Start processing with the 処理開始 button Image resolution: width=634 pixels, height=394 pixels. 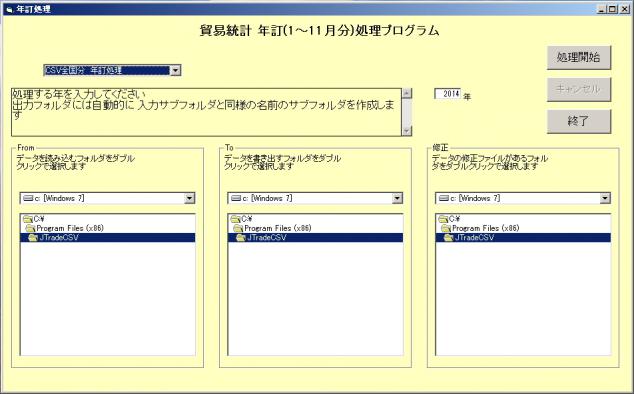[x=579, y=57]
